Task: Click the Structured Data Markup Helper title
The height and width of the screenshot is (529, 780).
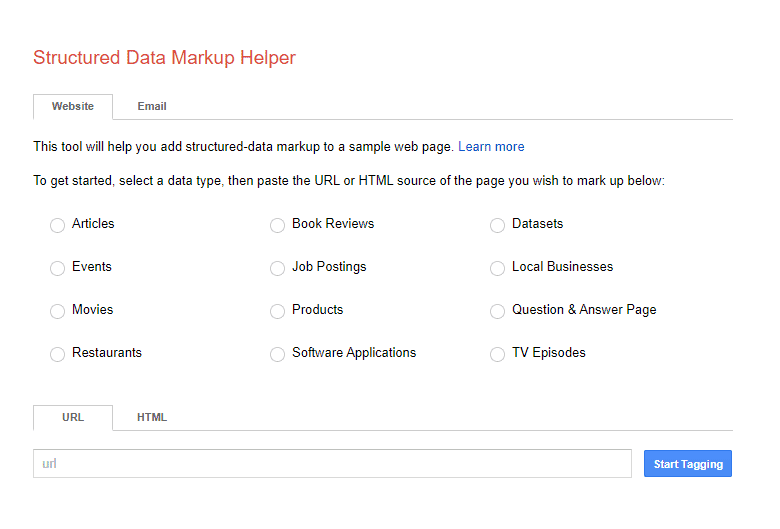Action: tap(164, 58)
